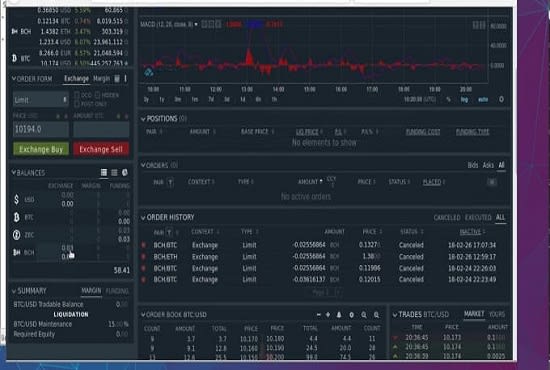Click order book ask price 10,180
This screenshot has height=370, width=550.
[275, 339]
